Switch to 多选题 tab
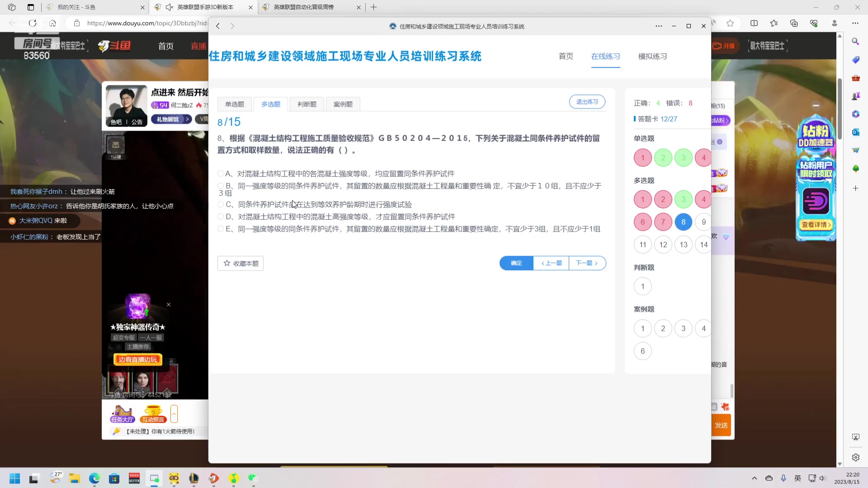 [x=271, y=104]
